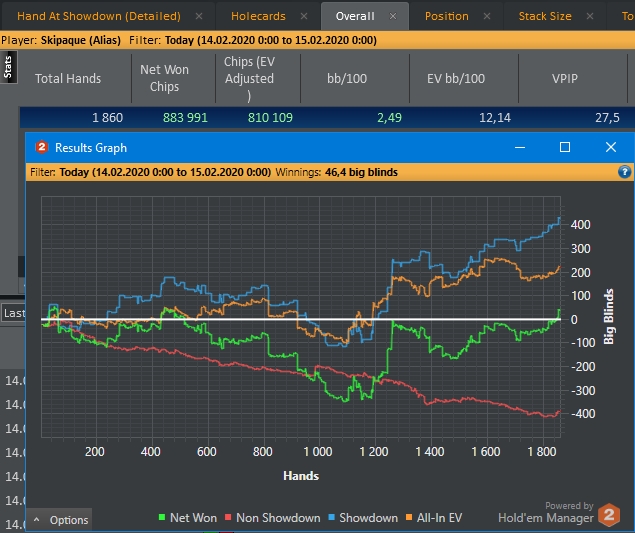Screen dimensions: 635x533
Task: Maximize the Results Graph window
Action: [565, 147]
